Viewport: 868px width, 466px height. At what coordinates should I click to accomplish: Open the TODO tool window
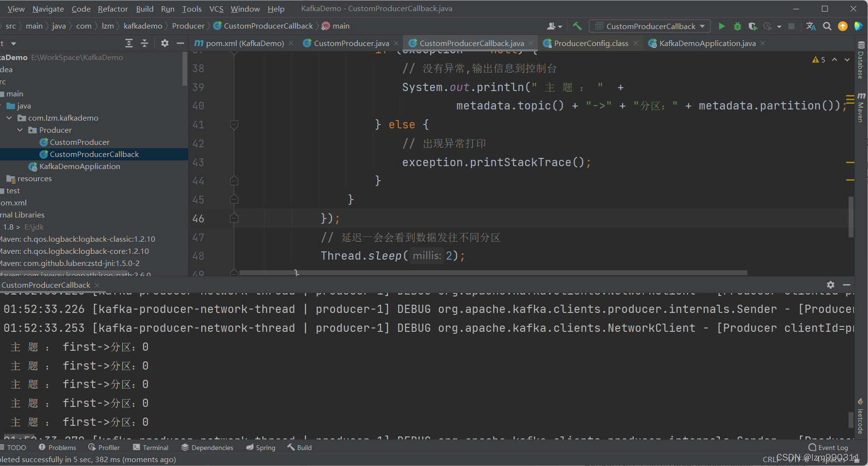coord(14,448)
